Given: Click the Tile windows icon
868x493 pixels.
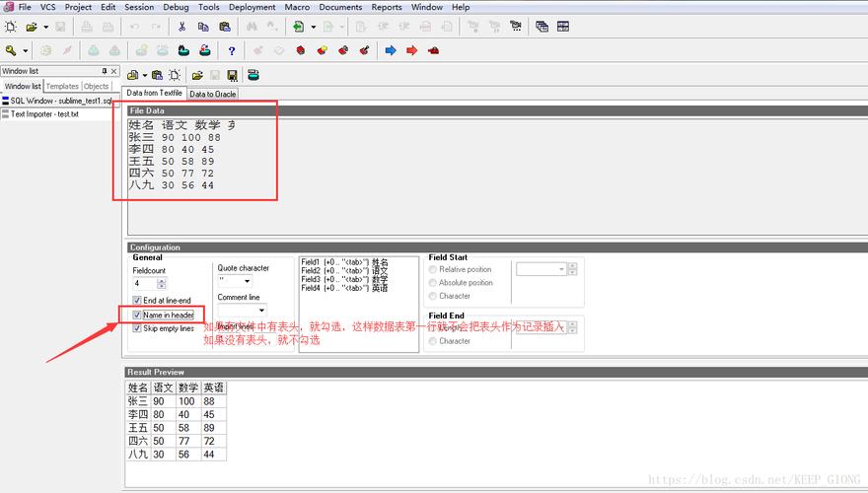Looking at the screenshot, I should point(563,27).
